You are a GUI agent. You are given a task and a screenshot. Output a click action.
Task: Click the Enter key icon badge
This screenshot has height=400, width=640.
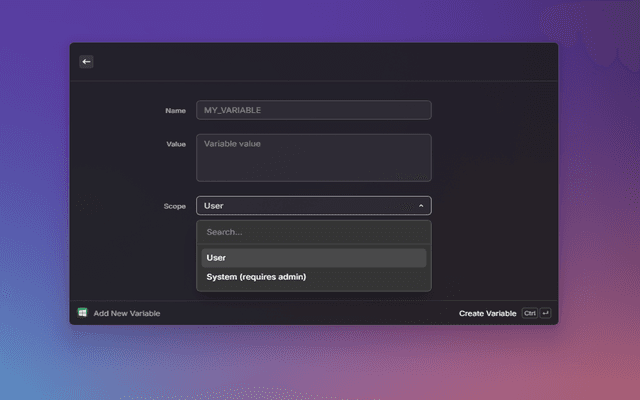[546, 313]
